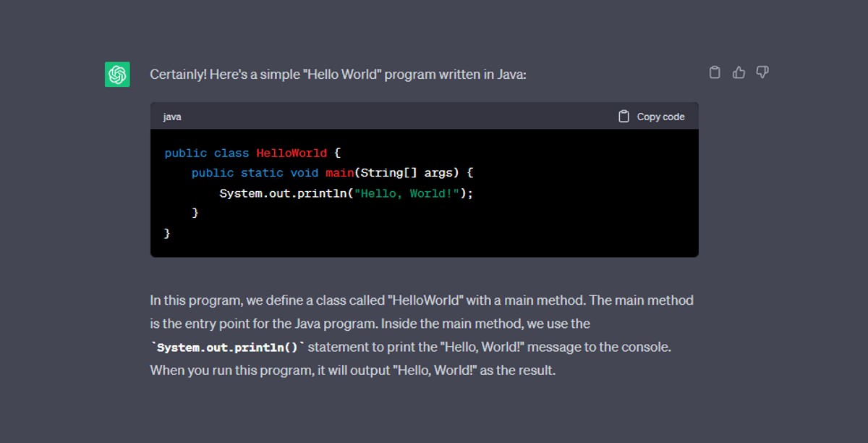The height and width of the screenshot is (443, 868).
Task: Select the System.out.println line of code
Action: pyautogui.click(x=346, y=193)
